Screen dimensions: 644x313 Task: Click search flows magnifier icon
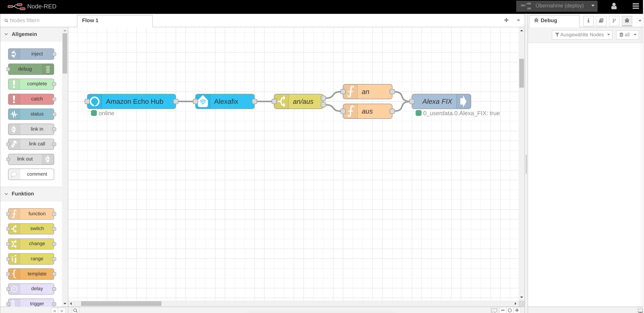[x=76, y=310]
